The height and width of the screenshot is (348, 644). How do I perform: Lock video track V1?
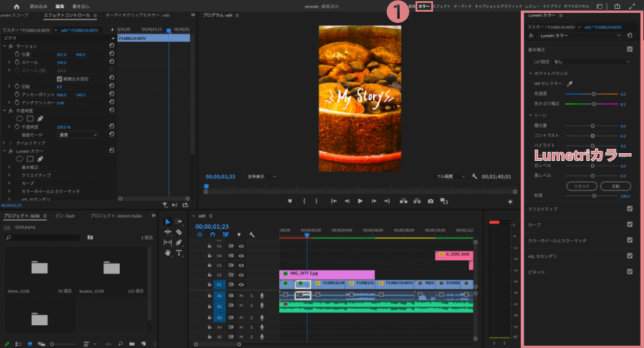pos(209,284)
